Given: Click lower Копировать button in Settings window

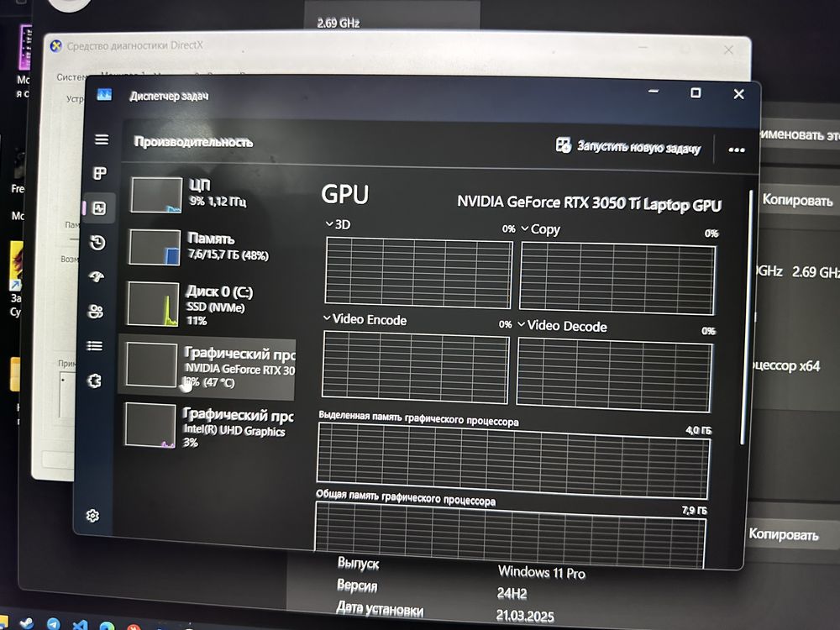Looking at the screenshot, I should click(784, 534).
